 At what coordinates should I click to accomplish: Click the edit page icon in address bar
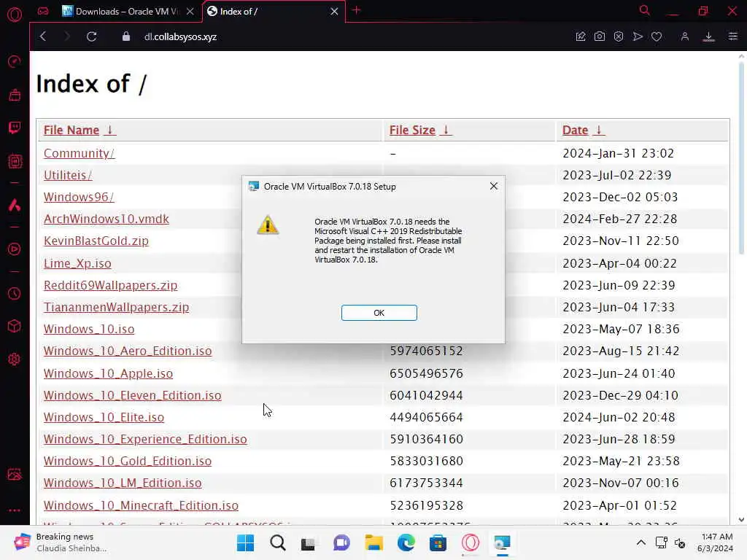point(580,36)
